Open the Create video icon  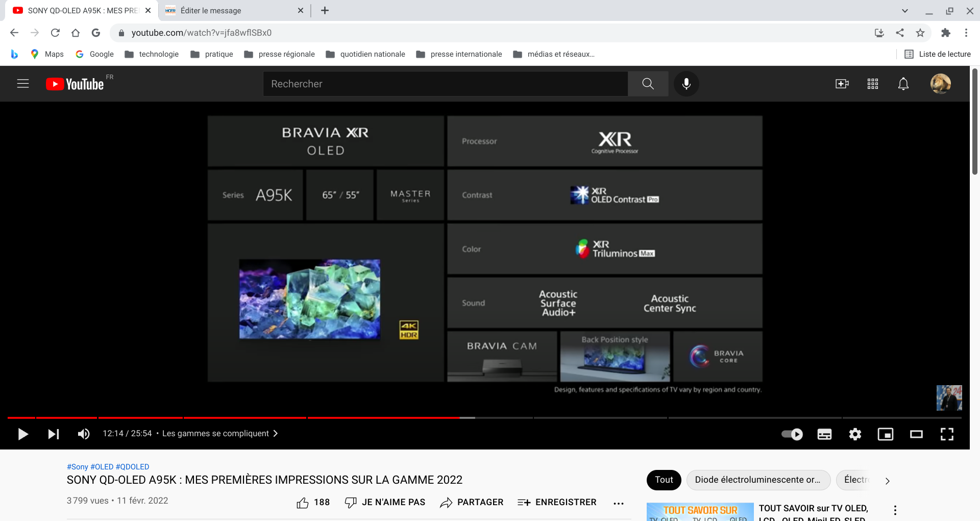(842, 84)
